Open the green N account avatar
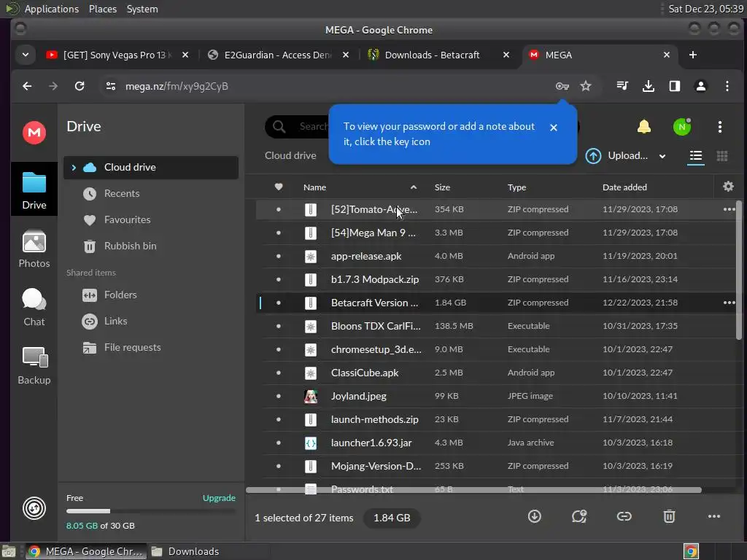747x560 pixels. pos(682,127)
